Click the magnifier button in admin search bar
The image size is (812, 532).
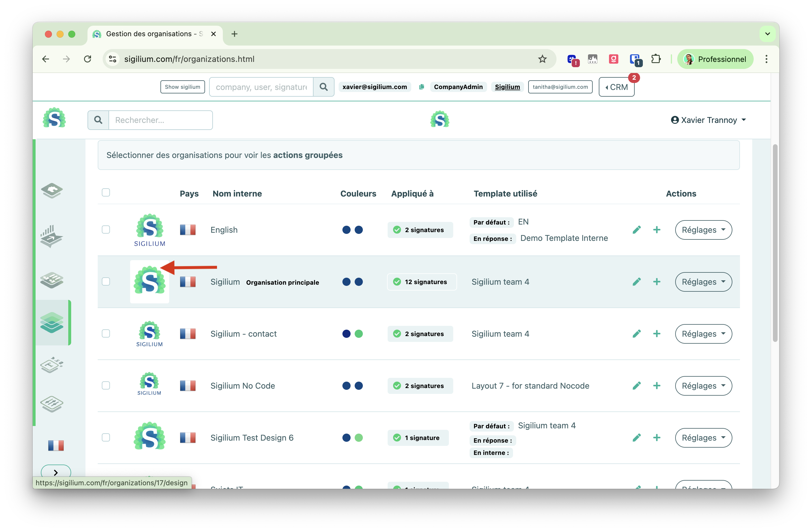coord(323,87)
